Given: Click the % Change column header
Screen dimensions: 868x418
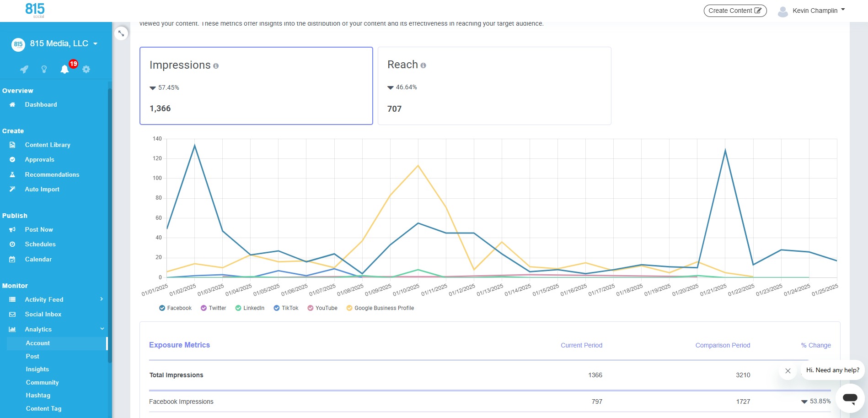Looking at the screenshot, I should (816, 346).
